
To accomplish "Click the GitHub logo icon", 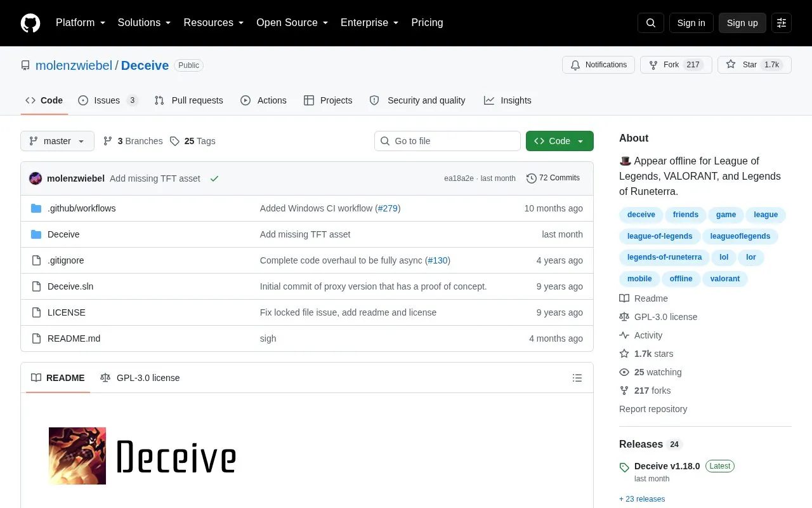I will [x=30, y=23].
